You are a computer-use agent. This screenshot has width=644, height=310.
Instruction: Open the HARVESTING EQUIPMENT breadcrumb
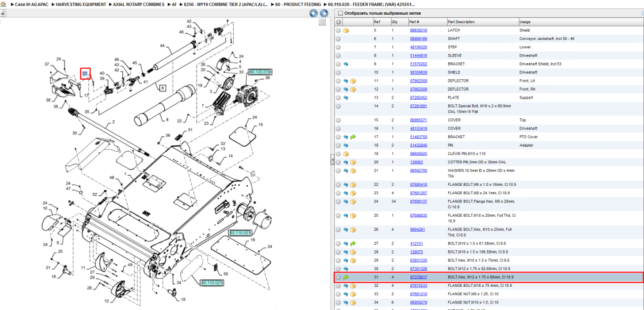coord(81,4)
